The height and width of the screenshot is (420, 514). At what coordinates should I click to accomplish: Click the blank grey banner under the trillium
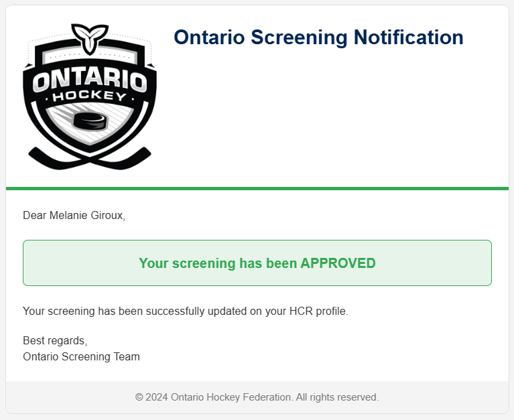point(90,58)
